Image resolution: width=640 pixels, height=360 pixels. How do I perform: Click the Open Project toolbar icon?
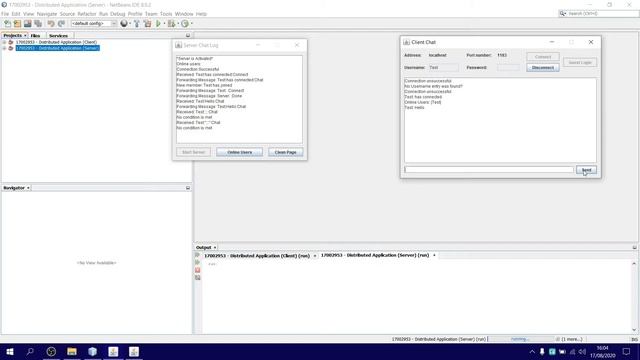click(x=28, y=24)
